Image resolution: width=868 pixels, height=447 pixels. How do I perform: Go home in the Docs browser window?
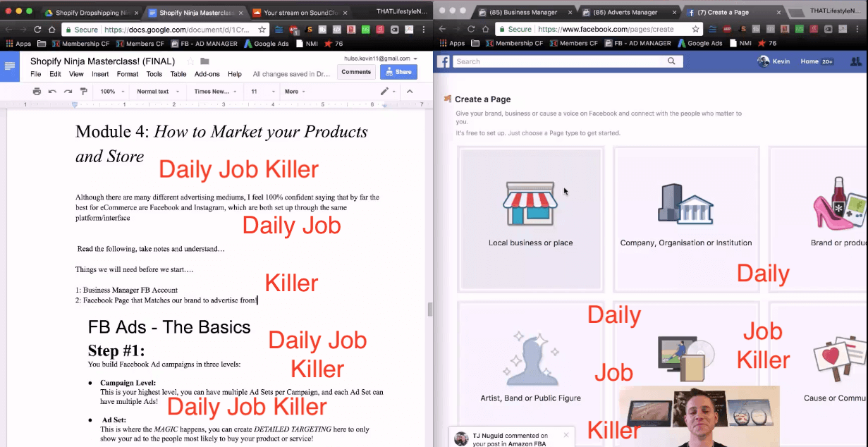coord(52,30)
